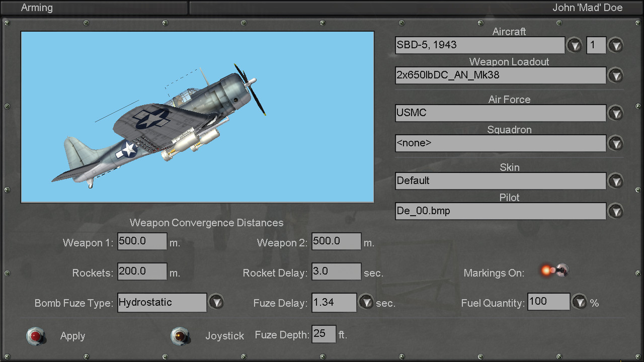Click the Rocket Delay label
The width and height of the screenshot is (644, 362).
tap(275, 273)
